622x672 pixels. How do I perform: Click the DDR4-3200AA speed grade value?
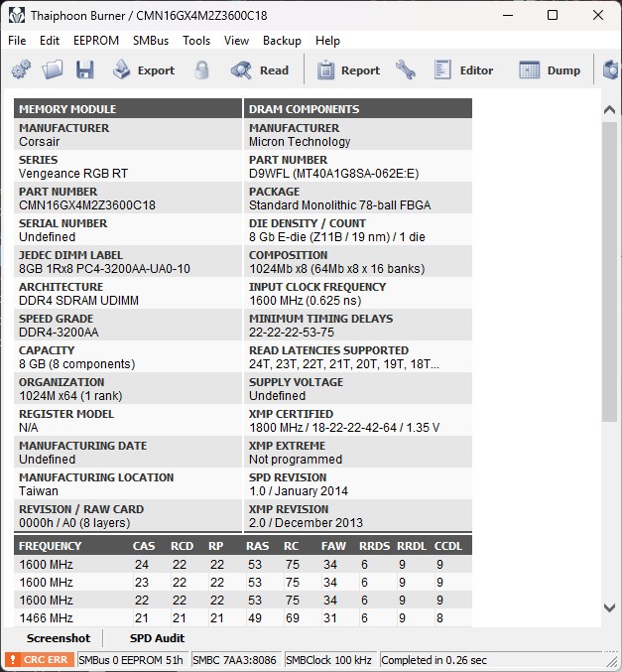coord(59,333)
